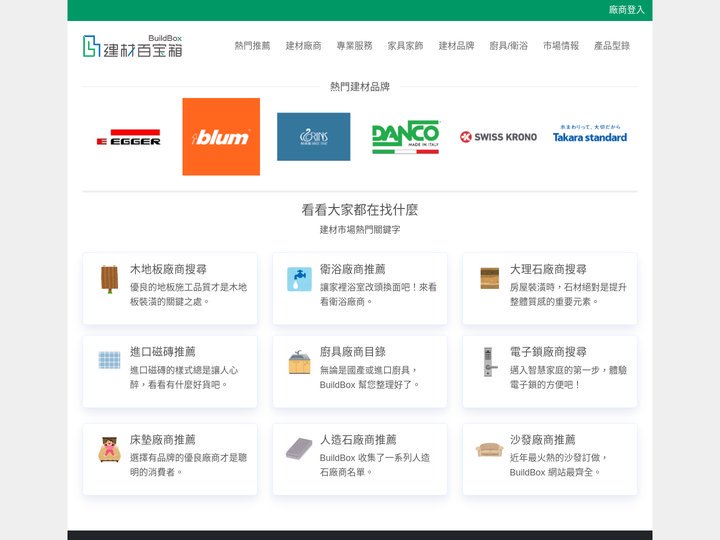The width and height of the screenshot is (720, 540).
Task: Open the 沙發廠商推薦 title link
Action: [543, 439]
